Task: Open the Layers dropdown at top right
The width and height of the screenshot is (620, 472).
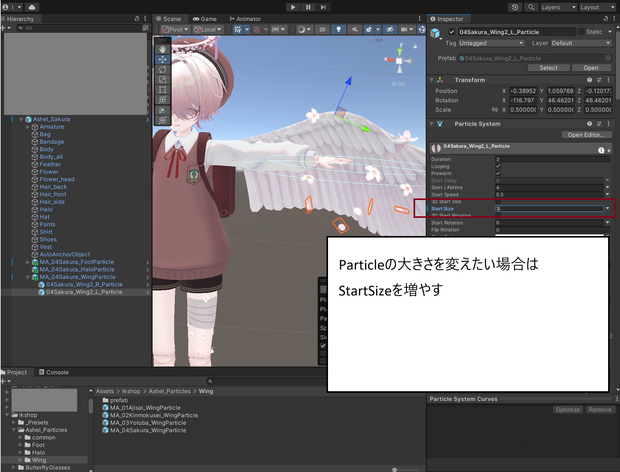Action: click(558, 7)
